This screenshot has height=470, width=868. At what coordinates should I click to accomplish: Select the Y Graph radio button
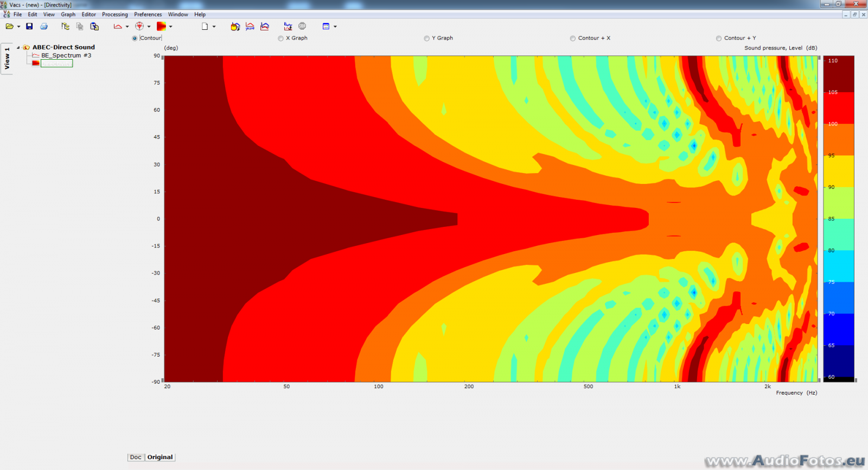pyautogui.click(x=426, y=38)
